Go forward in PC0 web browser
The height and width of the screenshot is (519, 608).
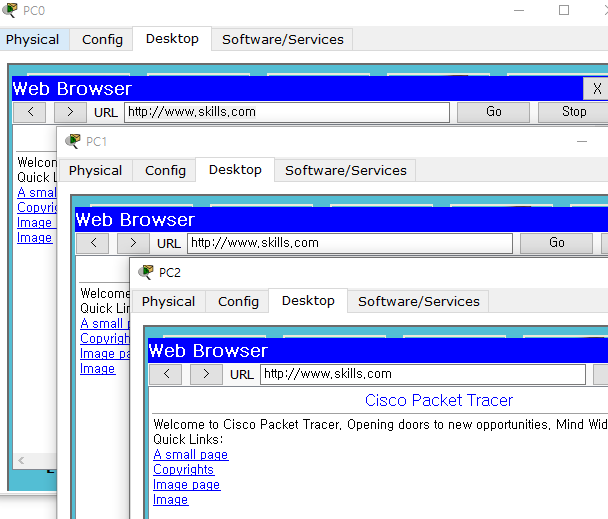coord(70,112)
